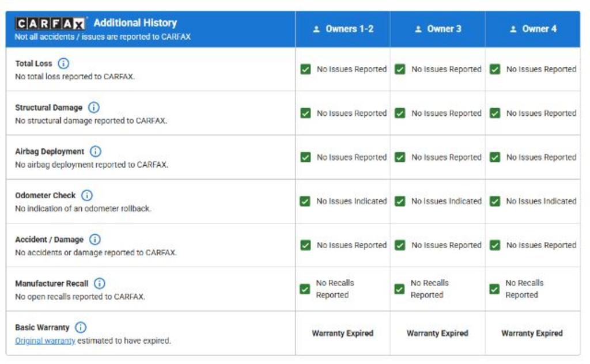Click Total Loss green check for Owner 4
The width and height of the screenshot is (590, 364).
coord(495,69)
